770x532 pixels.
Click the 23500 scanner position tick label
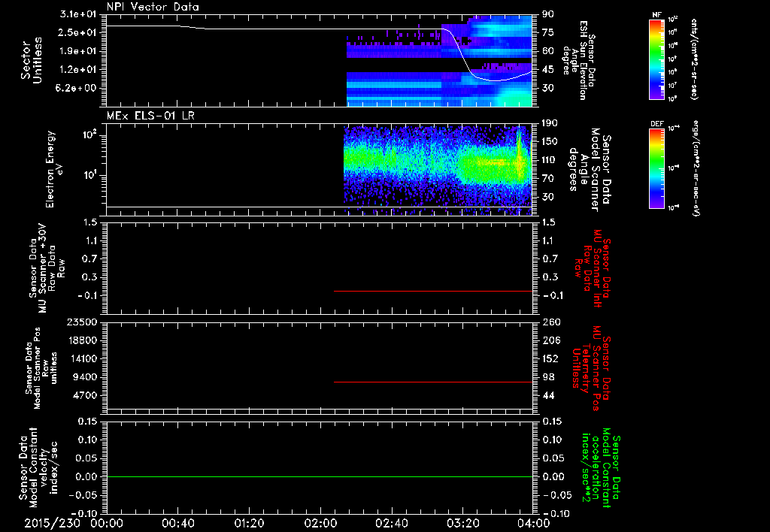click(81, 322)
